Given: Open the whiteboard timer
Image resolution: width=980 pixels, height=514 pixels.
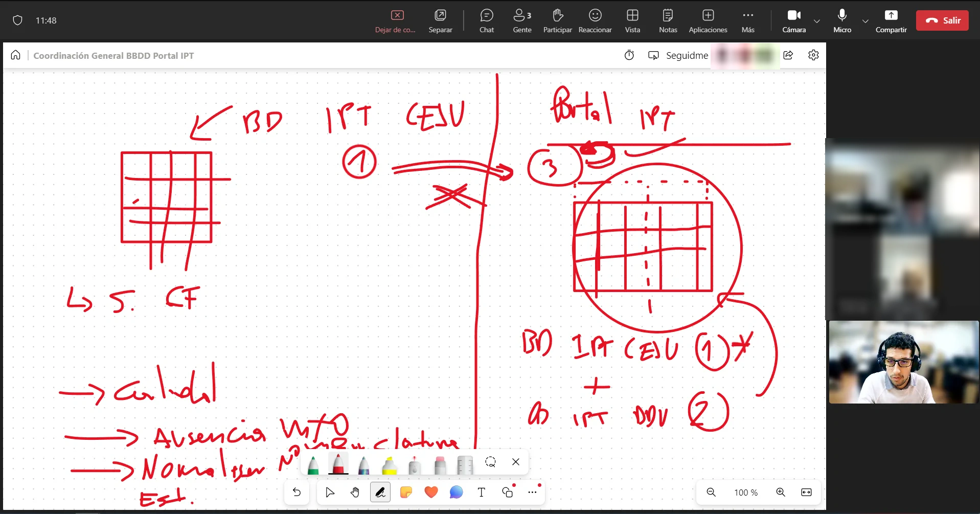Looking at the screenshot, I should (x=629, y=55).
